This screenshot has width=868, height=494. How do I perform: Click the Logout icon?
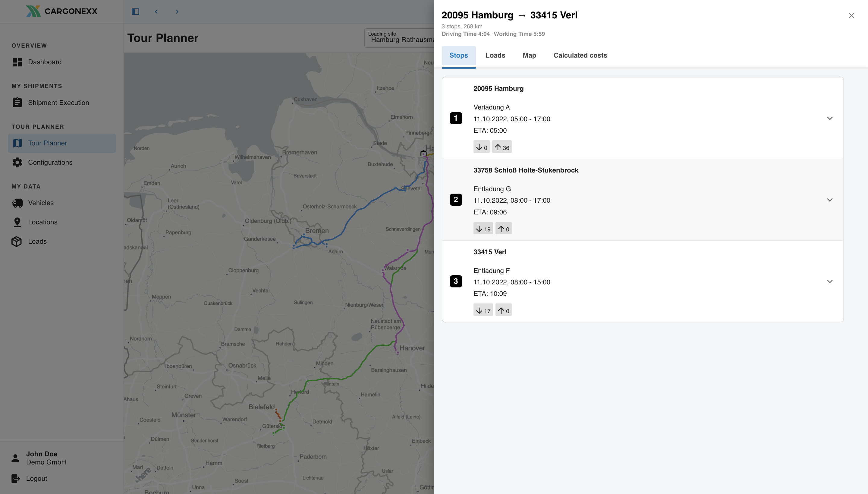(16, 478)
